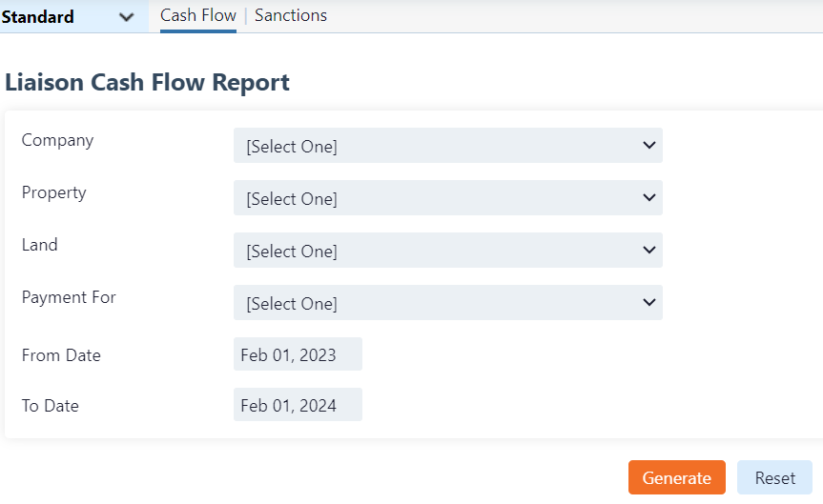Viewport: 823px width, 504px height.
Task: Open the Land dropdown list
Action: click(x=447, y=251)
